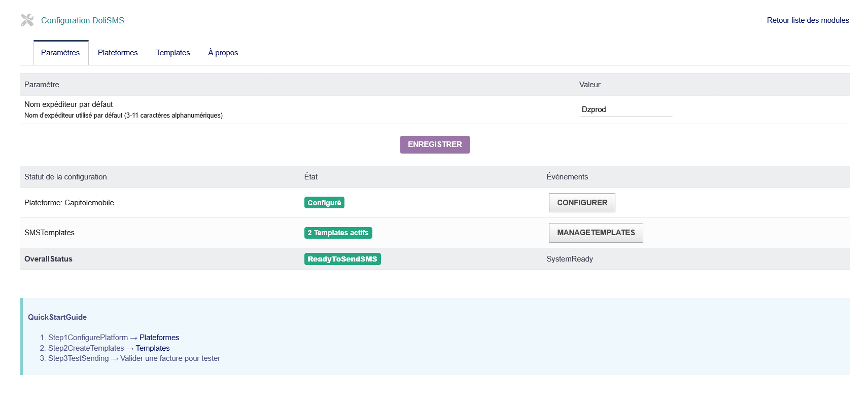Go to the Templates tab
Image resolution: width=868 pixels, height=409 pixels.
pos(172,53)
